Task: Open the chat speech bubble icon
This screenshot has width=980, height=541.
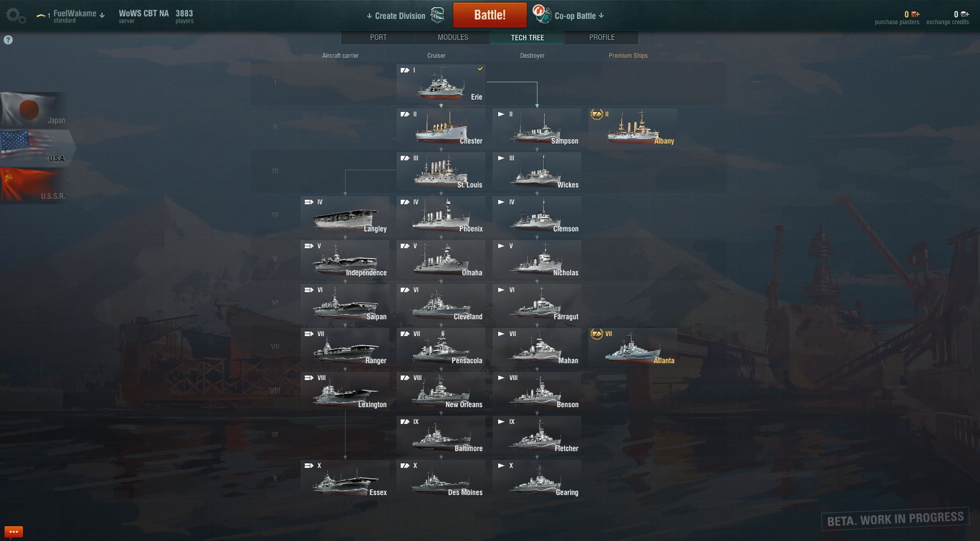Action: point(14,532)
